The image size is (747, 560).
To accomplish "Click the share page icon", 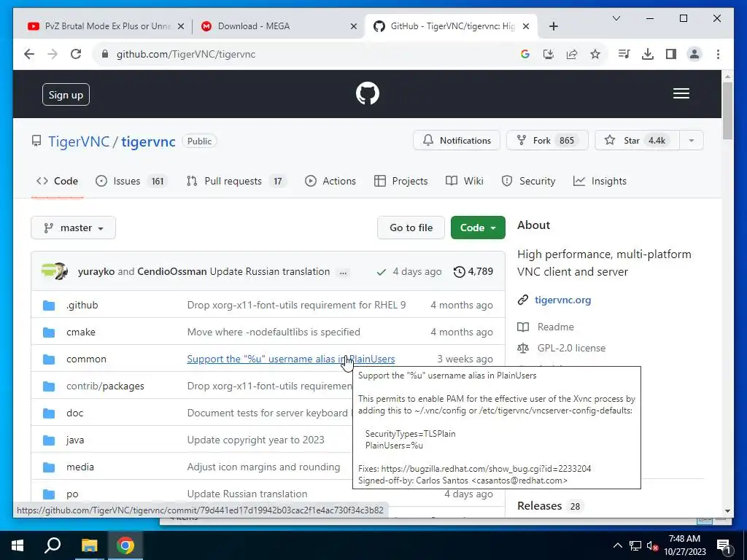I will [x=572, y=54].
